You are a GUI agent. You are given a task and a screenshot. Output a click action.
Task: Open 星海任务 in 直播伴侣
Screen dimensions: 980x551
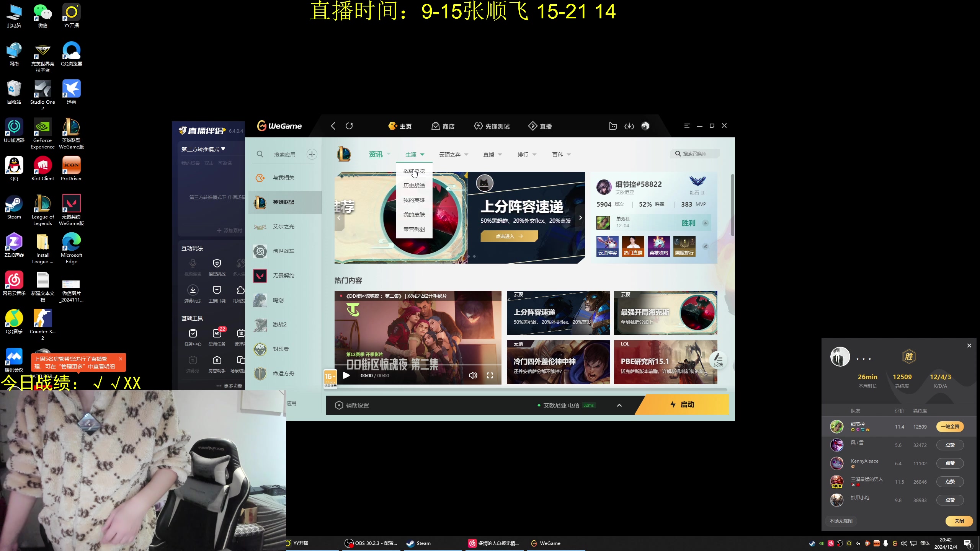217,337
